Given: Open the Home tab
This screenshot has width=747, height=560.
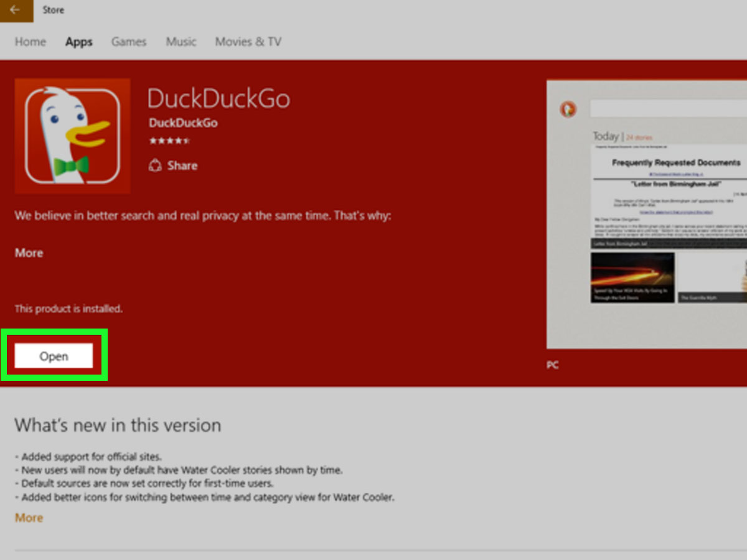Looking at the screenshot, I should (x=31, y=42).
